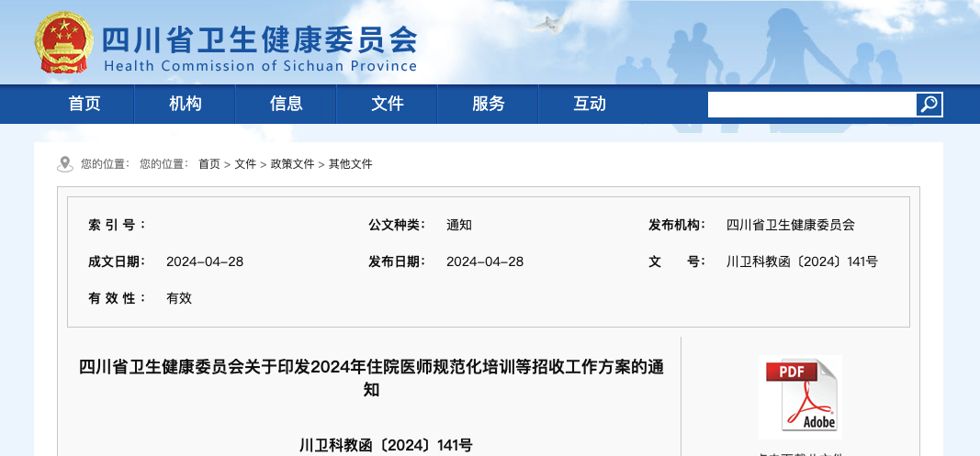Viewport: 980px width, 456px height.
Task: Focus the site search input box
Action: point(811,105)
